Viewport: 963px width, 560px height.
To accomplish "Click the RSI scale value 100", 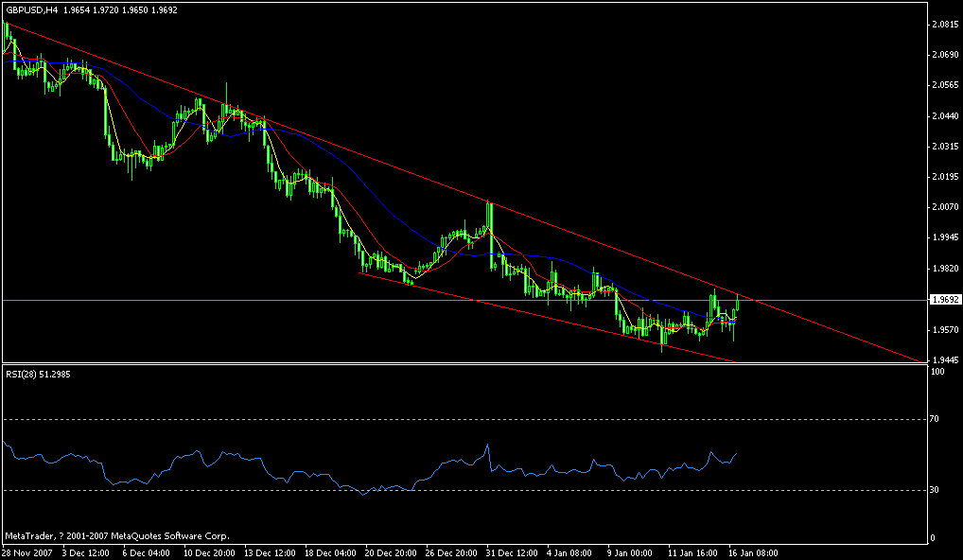I will [x=937, y=372].
